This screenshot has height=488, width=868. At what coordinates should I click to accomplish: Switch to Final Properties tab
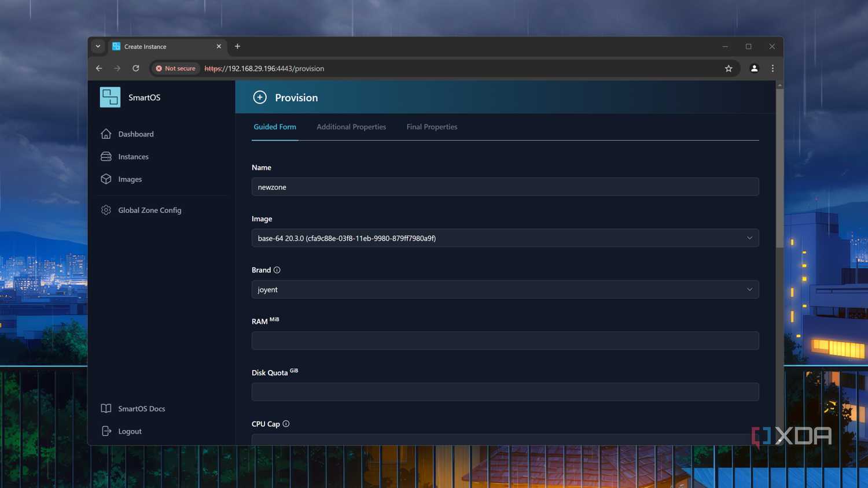point(432,127)
